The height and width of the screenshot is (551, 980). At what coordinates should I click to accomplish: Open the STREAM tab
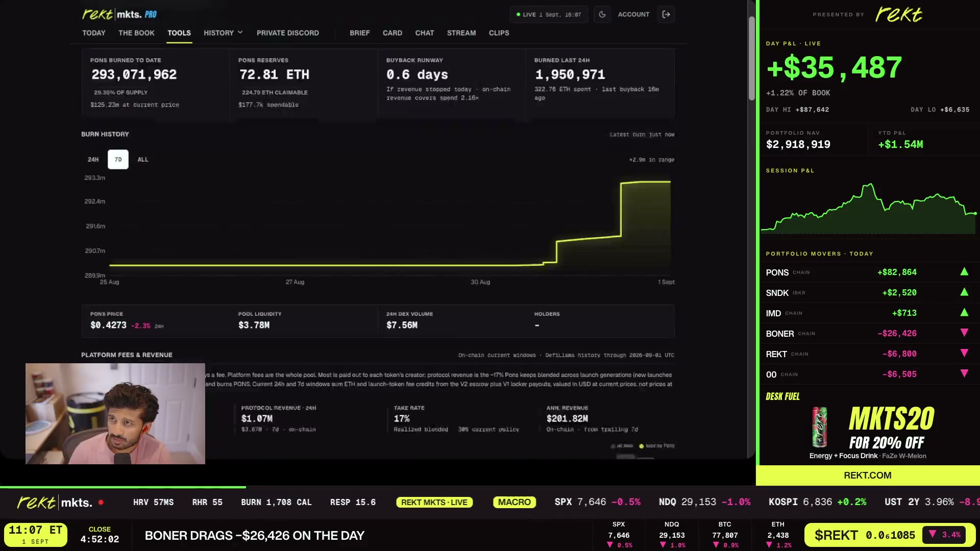(461, 33)
